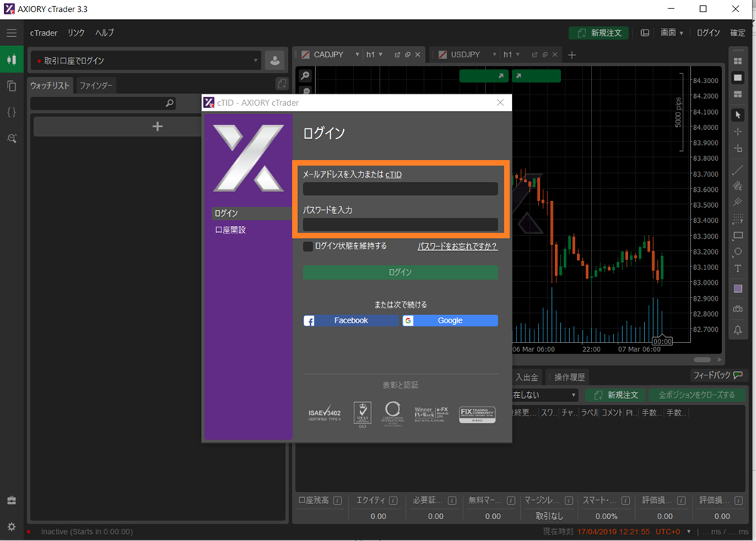Screen dimensions: 756x541
Task: Select the crosshair tool
Action: [738, 131]
